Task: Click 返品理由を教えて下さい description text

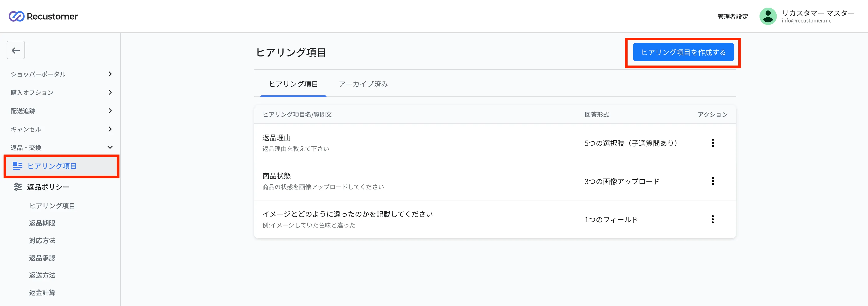Action: (x=295, y=148)
